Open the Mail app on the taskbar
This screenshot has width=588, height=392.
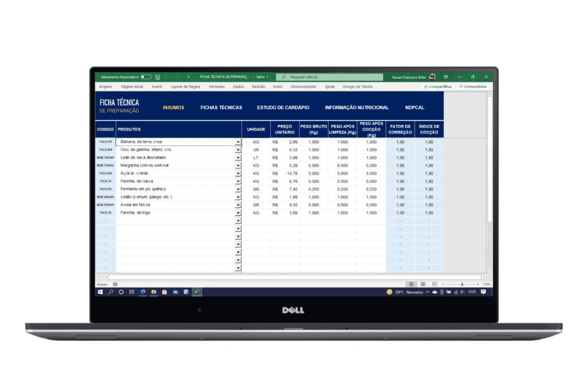tap(175, 292)
